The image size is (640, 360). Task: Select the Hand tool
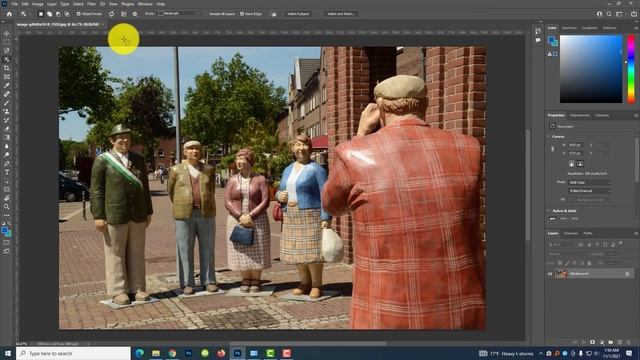pos(7,198)
